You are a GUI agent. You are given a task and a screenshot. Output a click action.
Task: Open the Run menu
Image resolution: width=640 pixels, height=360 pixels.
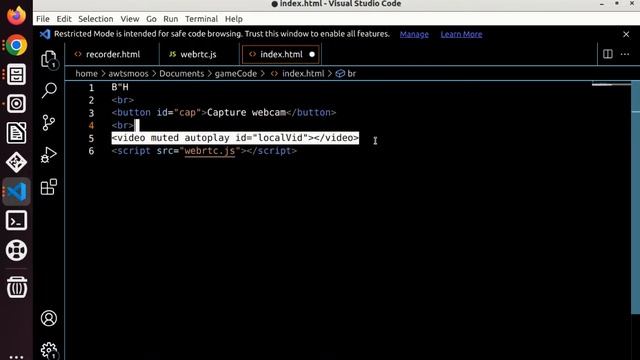tap(171, 19)
